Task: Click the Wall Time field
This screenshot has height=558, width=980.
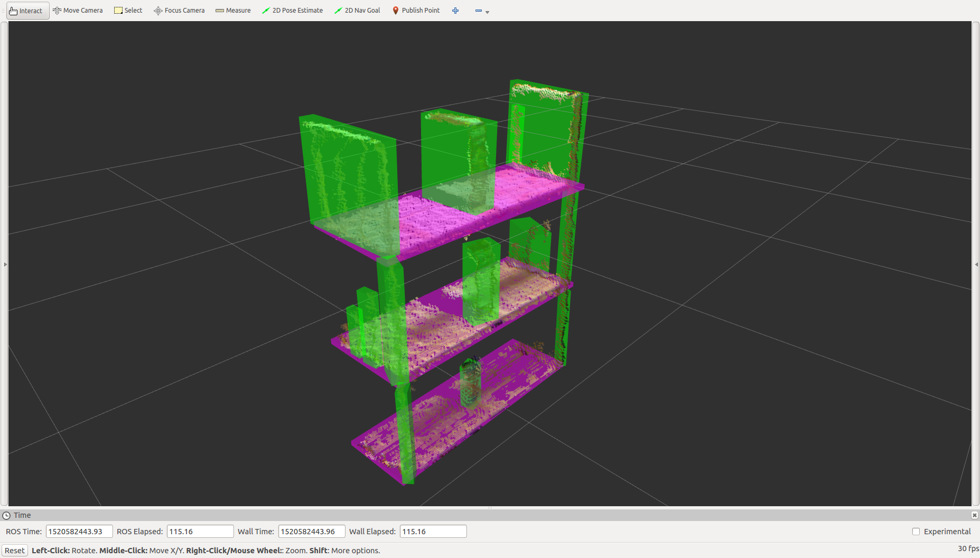Action: 311,532
